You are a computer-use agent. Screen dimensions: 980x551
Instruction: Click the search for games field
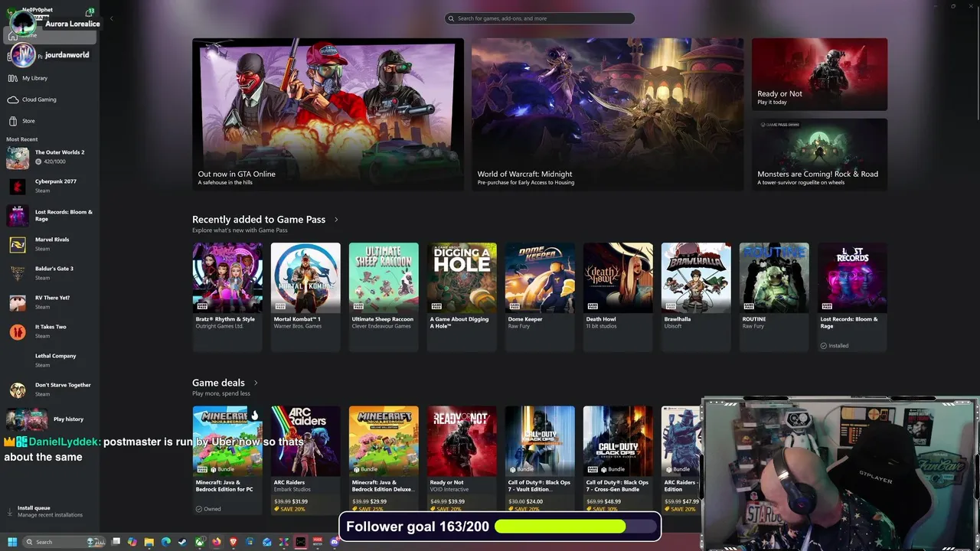point(540,18)
